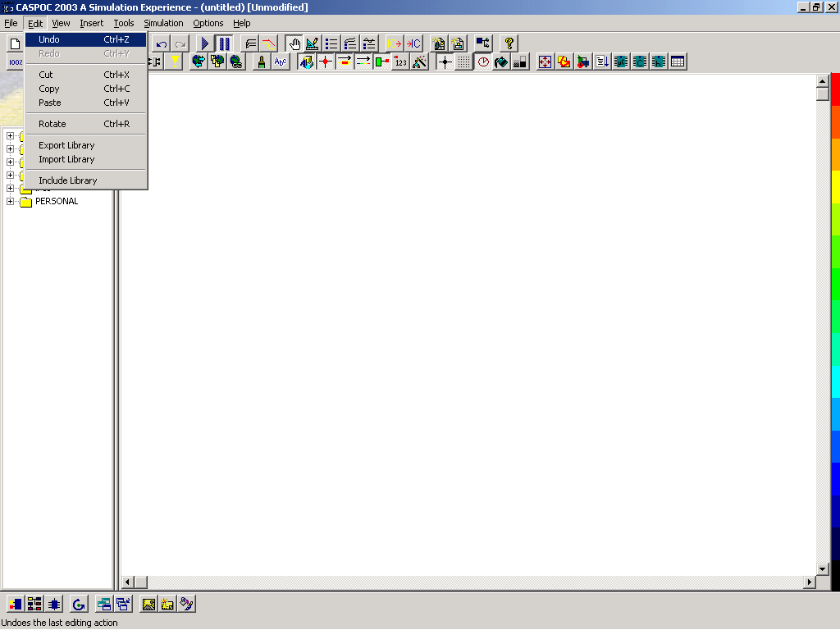The width and height of the screenshot is (840, 630).
Task: Choose Copy from the Edit menu
Action: (x=85, y=89)
